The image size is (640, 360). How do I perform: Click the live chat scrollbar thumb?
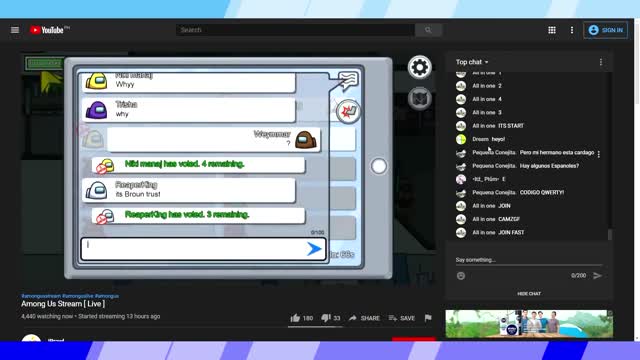610,235
